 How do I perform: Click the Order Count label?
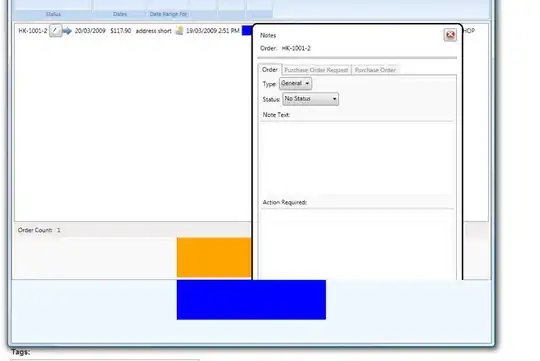pyautogui.click(x=35, y=230)
